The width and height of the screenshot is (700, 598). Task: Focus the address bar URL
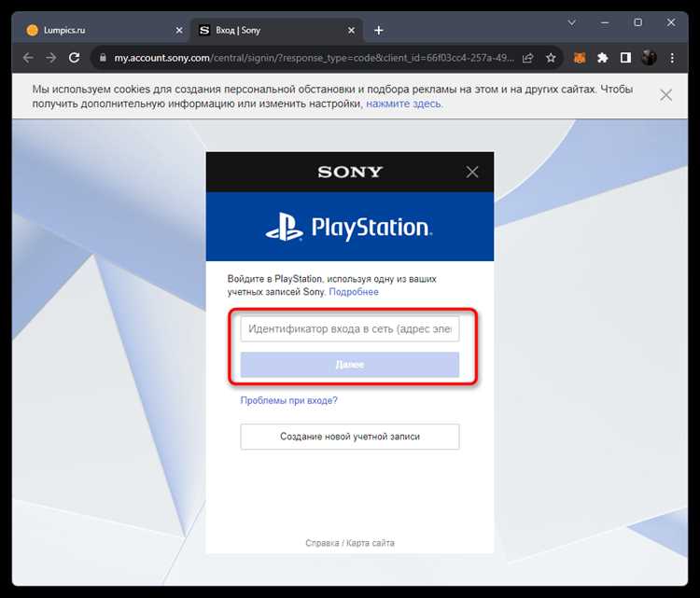(x=314, y=58)
